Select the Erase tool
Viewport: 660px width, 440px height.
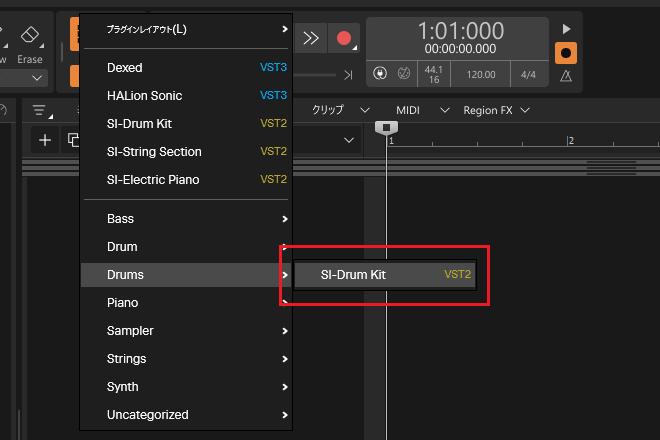click(x=30, y=45)
